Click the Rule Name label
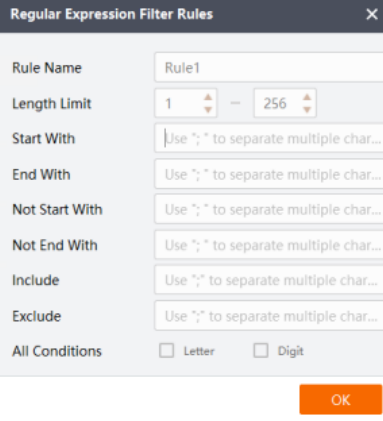 pyautogui.click(x=47, y=68)
